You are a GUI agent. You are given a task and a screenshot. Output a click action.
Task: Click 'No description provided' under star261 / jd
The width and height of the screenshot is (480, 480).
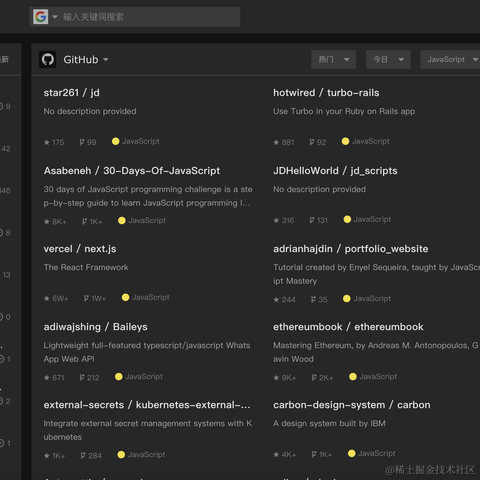click(x=90, y=111)
